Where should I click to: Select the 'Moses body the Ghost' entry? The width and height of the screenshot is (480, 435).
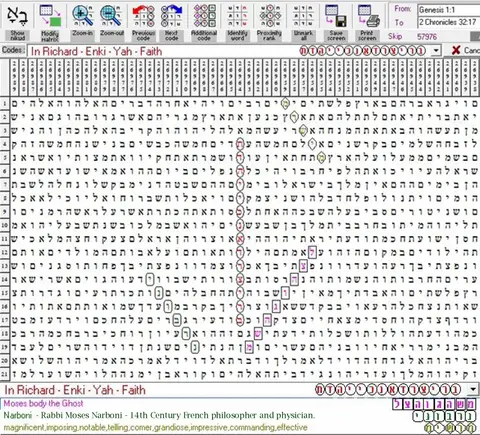pos(43,404)
